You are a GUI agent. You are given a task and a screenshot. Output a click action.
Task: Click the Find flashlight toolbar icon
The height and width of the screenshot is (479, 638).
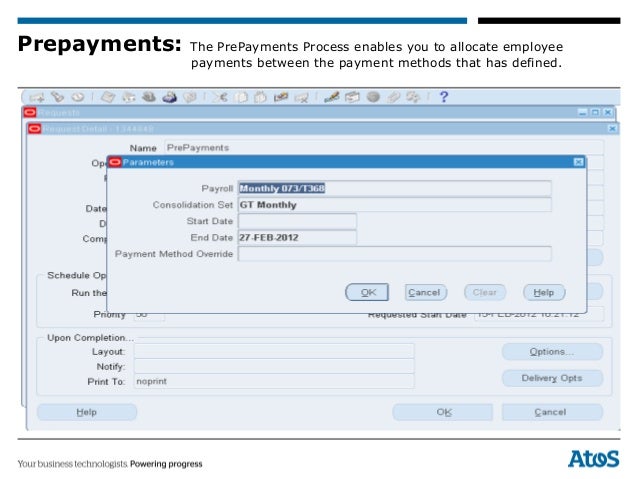tap(57, 97)
